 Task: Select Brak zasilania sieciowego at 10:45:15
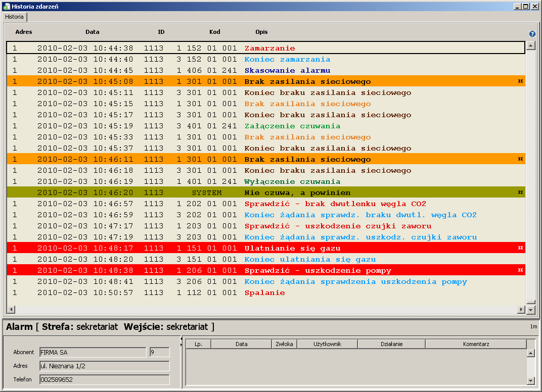click(x=266, y=104)
